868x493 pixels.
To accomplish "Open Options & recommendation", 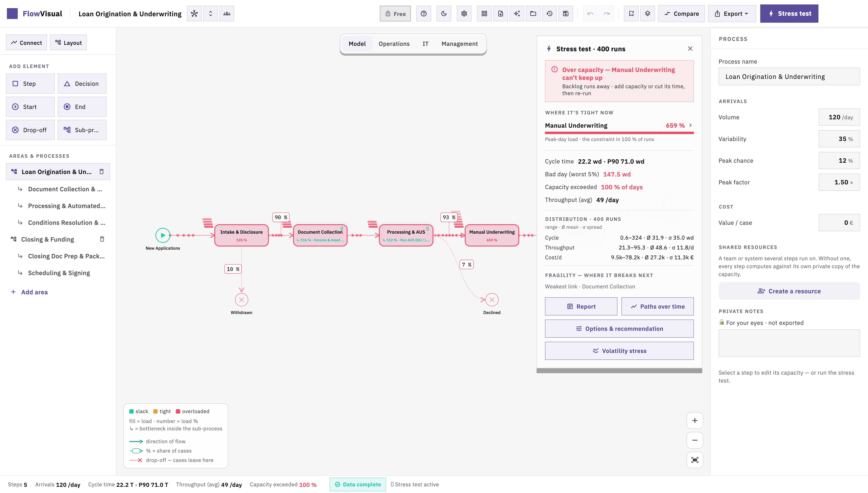I will (x=619, y=328).
